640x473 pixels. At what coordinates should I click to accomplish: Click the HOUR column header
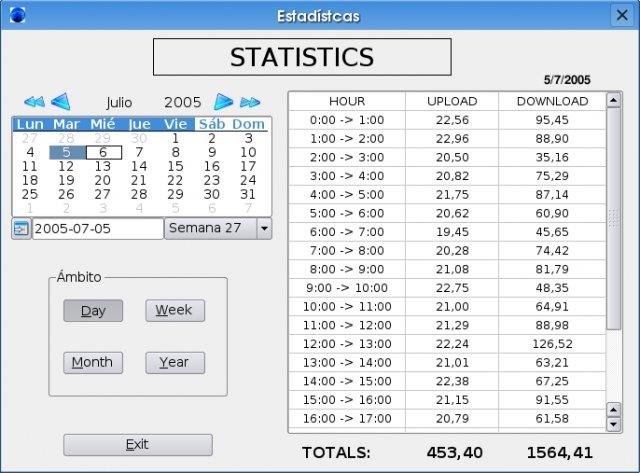[347, 101]
